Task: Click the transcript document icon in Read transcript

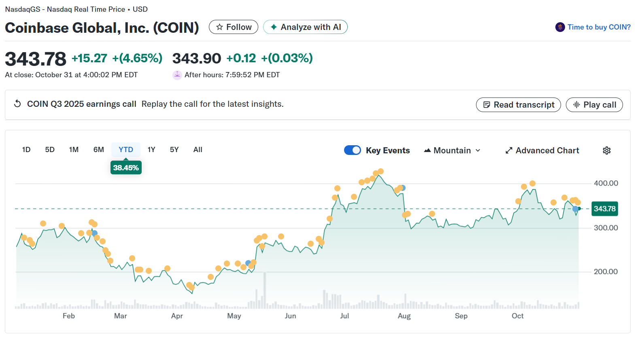Action: (x=486, y=104)
